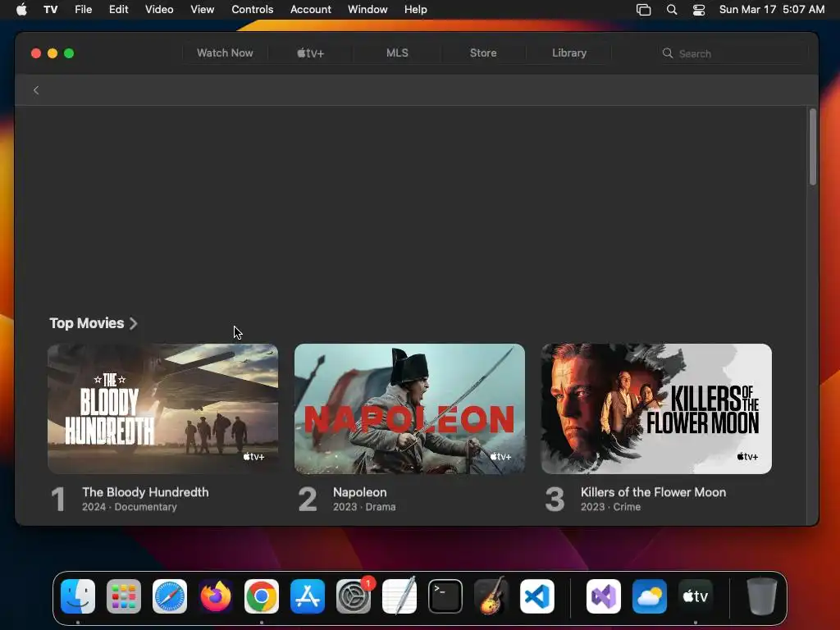Click Apple TV icon in the dock
The image size is (840, 630).
(696, 596)
